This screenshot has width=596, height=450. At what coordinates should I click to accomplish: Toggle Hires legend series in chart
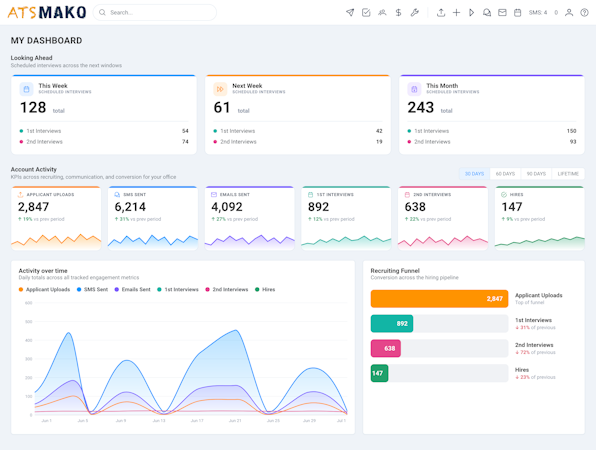click(265, 289)
